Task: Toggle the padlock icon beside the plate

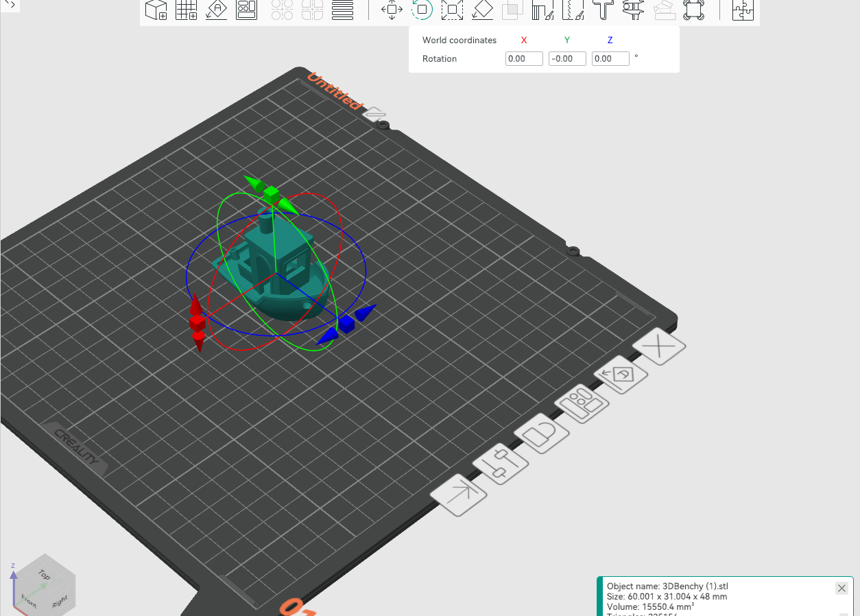Action: coord(542,434)
